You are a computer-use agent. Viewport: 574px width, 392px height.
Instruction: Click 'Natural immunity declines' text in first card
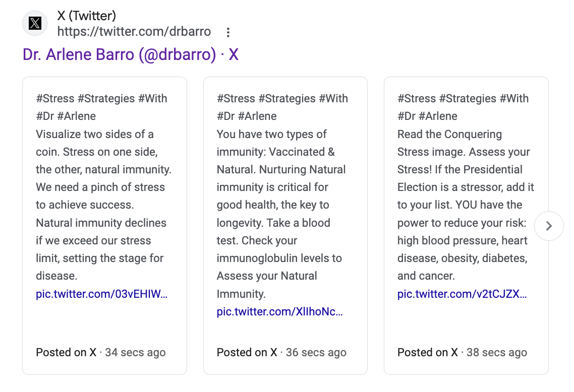[101, 223]
